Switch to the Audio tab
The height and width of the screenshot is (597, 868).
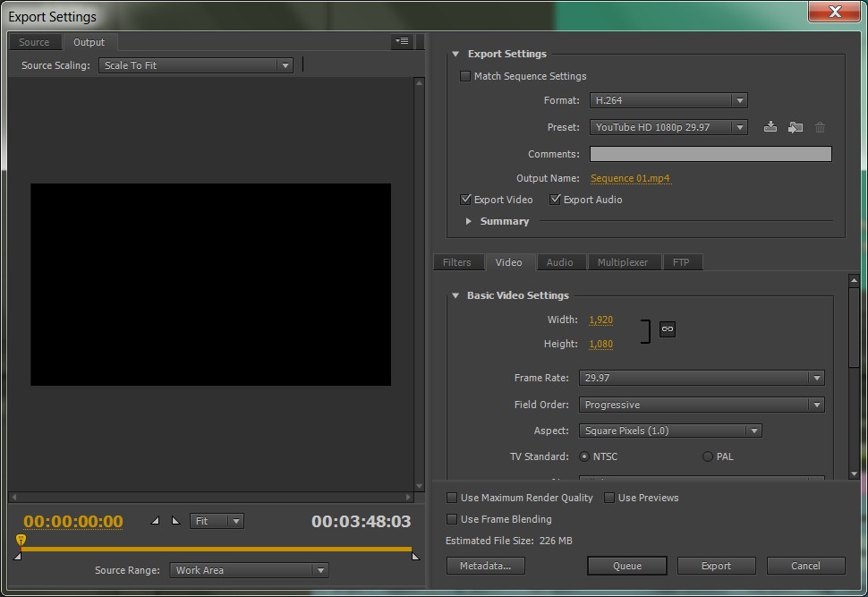point(559,262)
